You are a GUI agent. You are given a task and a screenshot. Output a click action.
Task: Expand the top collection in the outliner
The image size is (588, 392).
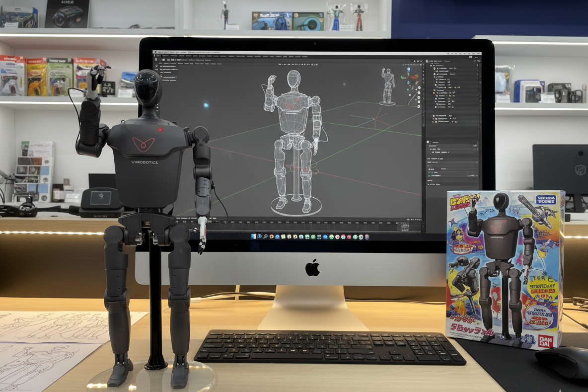pyautogui.click(x=431, y=66)
